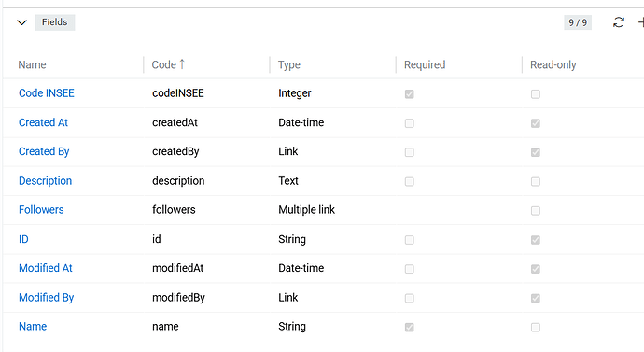Open the Created At field link
The height and width of the screenshot is (352, 644).
tap(43, 122)
